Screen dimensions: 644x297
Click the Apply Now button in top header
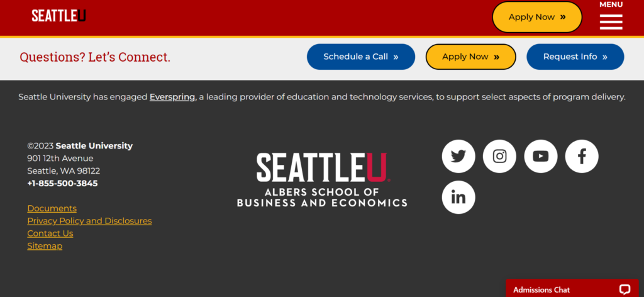coord(537,17)
